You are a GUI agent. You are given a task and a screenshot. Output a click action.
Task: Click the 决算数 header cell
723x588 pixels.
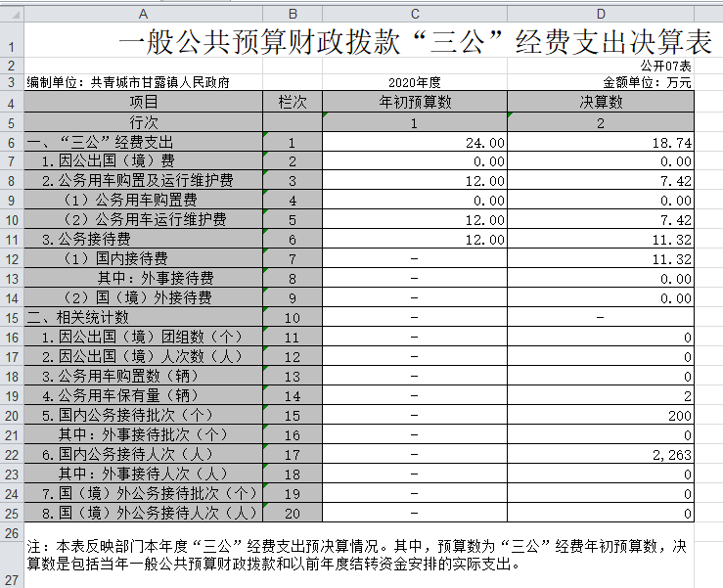pyautogui.click(x=600, y=103)
